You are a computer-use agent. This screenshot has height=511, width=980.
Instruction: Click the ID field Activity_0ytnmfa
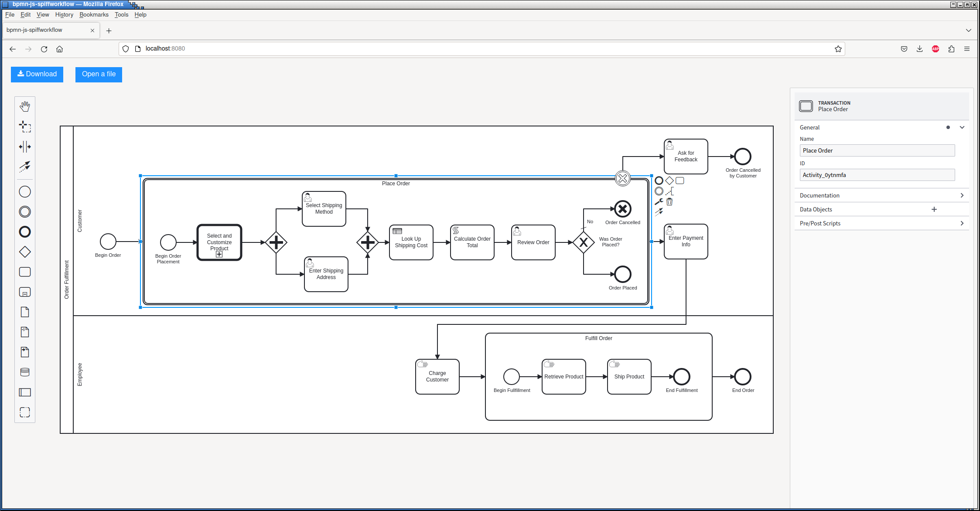[x=877, y=175]
